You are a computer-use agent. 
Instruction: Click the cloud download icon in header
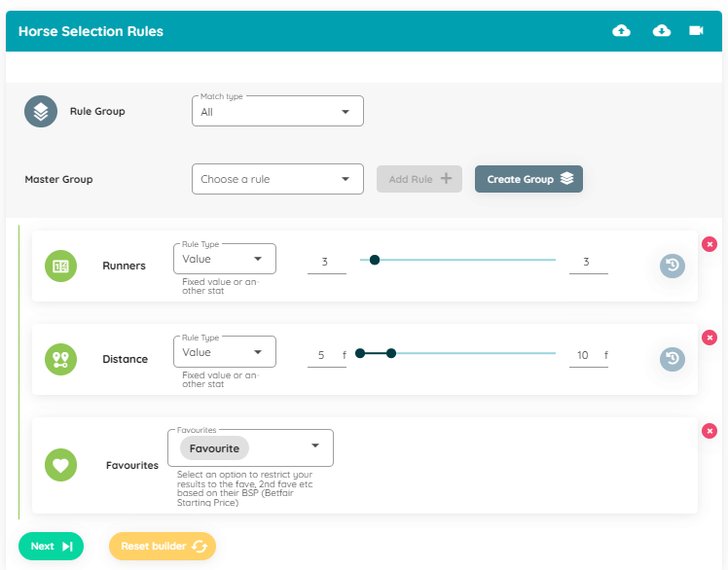(x=662, y=31)
